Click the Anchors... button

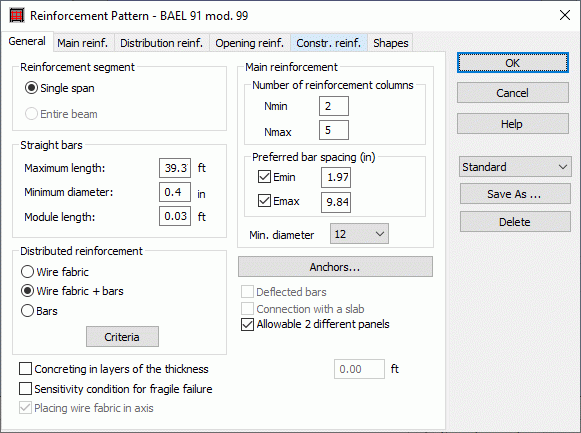(335, 267)
